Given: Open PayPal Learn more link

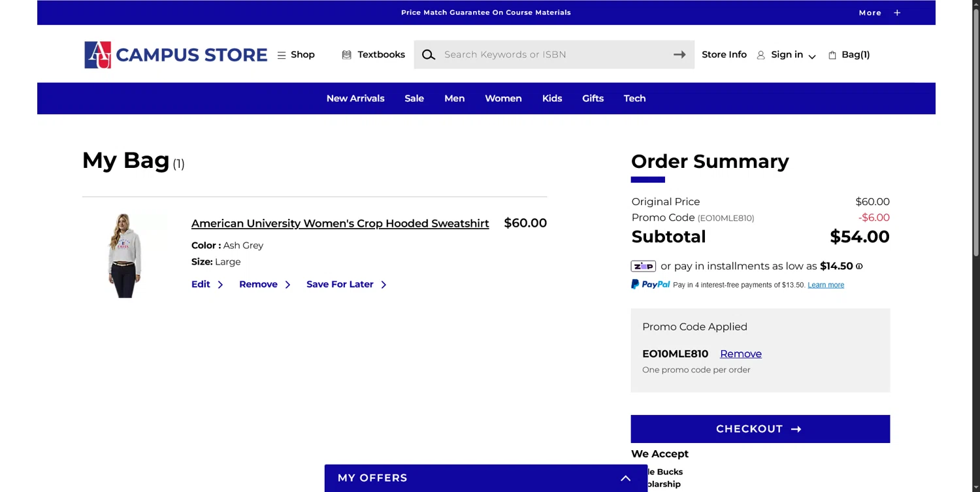Looking at the screenshot, I should coord(826,285).
